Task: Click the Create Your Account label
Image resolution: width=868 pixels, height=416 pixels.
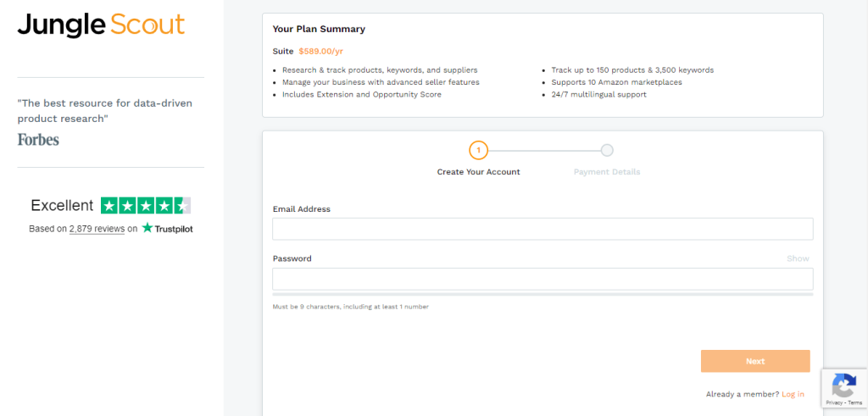Action: click(x=478, y=172)
